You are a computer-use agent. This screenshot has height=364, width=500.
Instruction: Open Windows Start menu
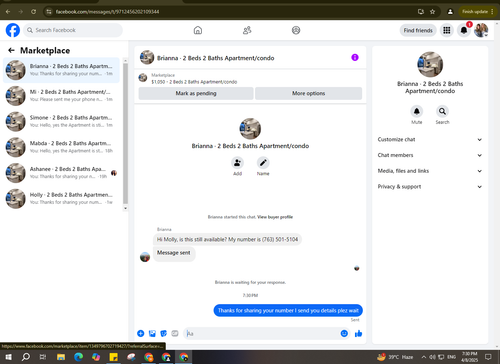point(8,357)
